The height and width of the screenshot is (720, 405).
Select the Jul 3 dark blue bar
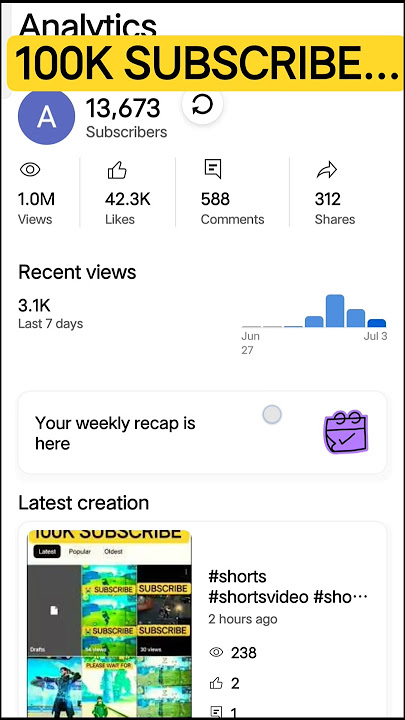377,323
